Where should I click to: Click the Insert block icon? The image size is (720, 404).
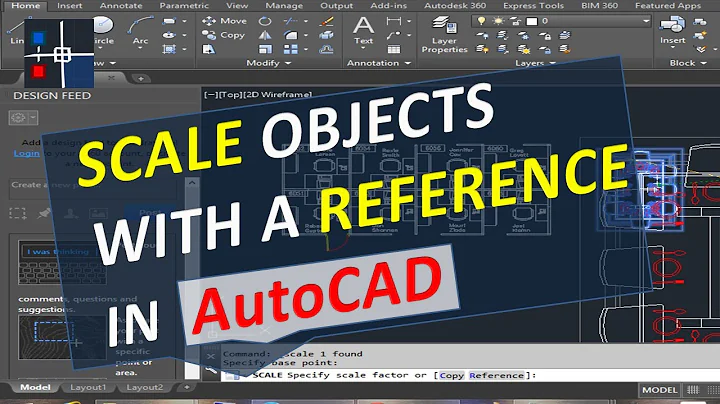[x=673, y=30]
